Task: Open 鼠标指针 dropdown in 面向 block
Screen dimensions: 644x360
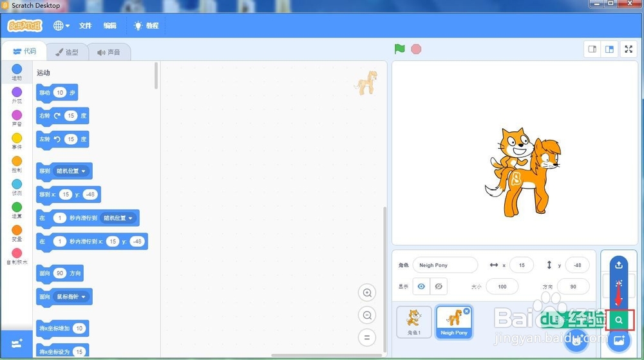Action: pyautogui.click(x=71, y=296)
